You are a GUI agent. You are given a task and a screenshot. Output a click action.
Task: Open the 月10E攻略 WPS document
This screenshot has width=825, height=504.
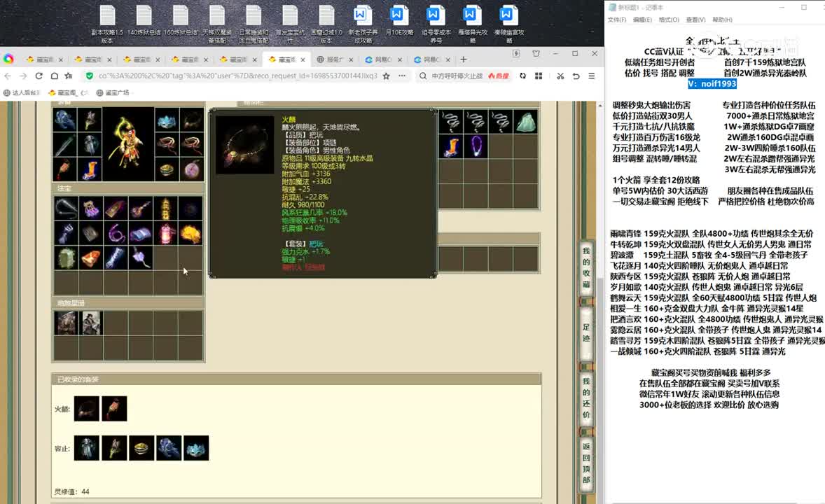(x=399, y=21)
